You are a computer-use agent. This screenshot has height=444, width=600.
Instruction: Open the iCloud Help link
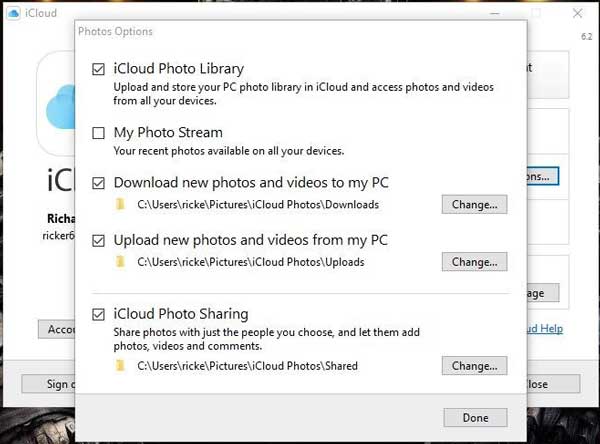[x=545, y=328]
